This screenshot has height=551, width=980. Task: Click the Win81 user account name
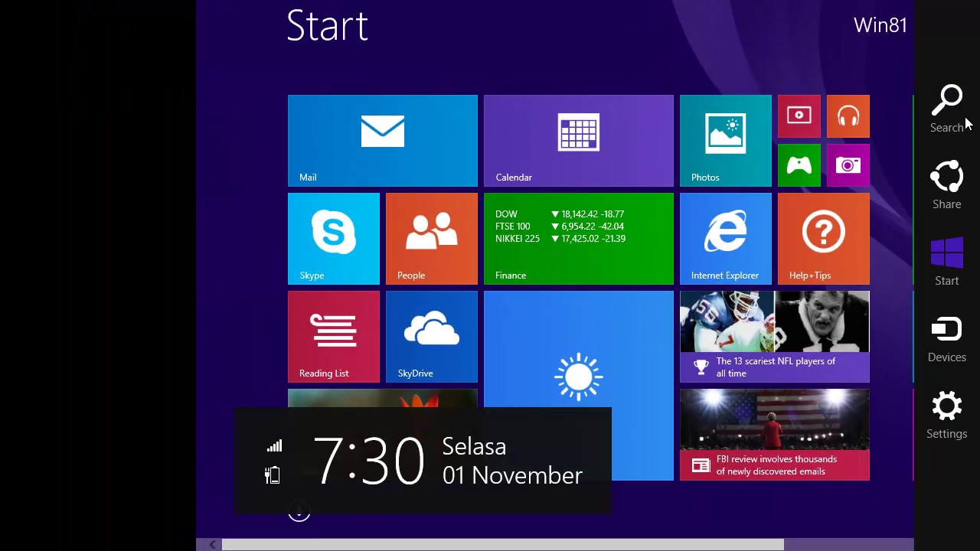click(x=880, y=25)
